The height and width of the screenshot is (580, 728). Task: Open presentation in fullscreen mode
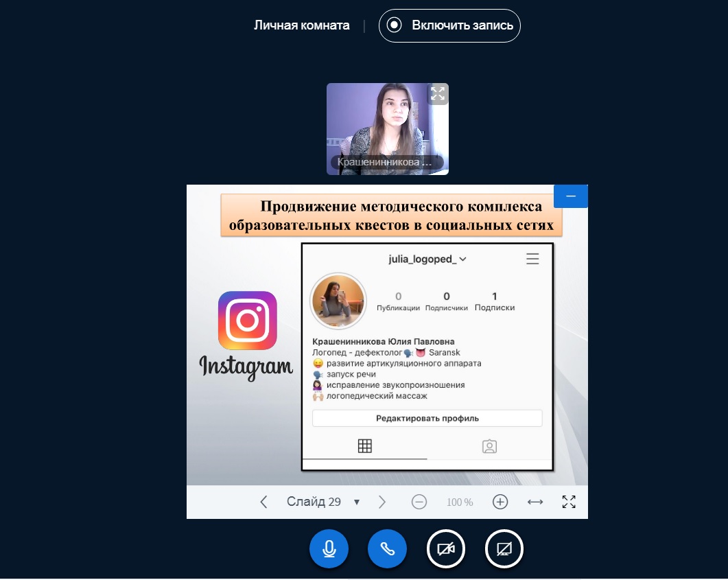pyautogui.click(x=569, y=502)
